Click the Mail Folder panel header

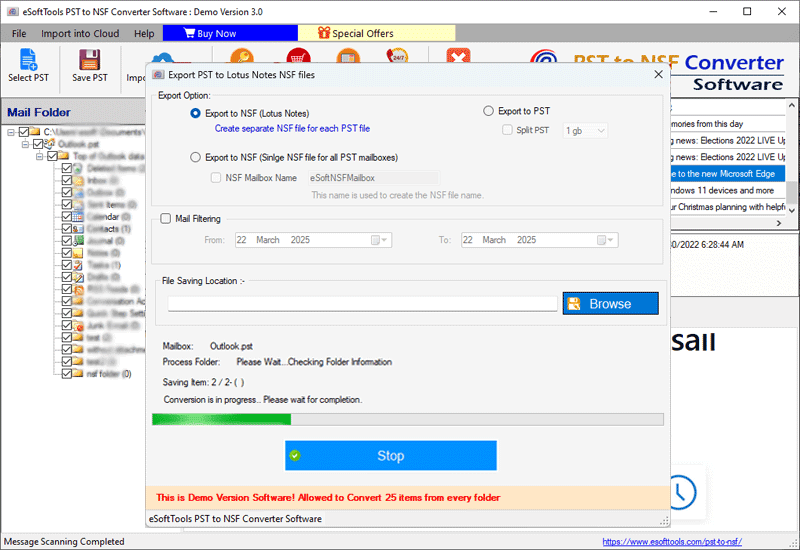pyautogui.click(x=73, y=112)
